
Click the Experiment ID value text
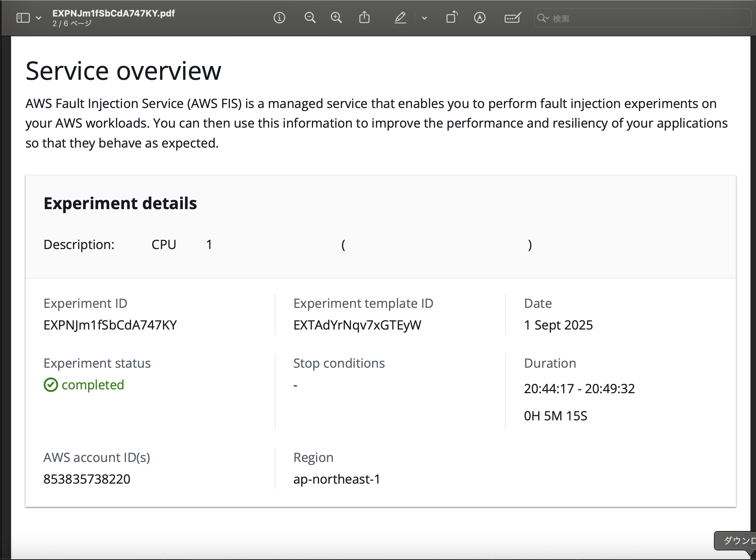click(x=110, y=325)
